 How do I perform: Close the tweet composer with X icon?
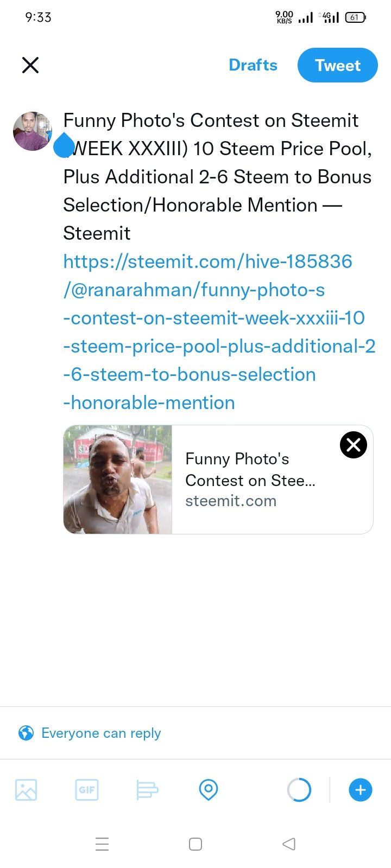(x=30, y=65)
